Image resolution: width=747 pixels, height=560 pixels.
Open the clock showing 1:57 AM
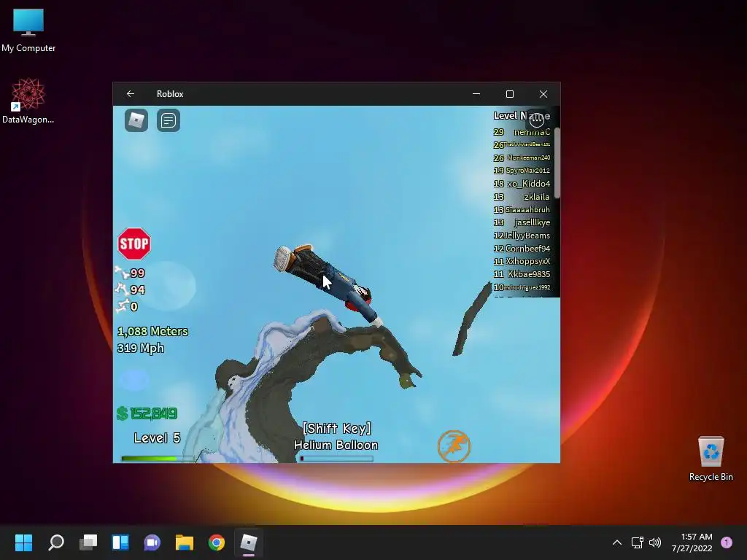(x=692, y=542)
